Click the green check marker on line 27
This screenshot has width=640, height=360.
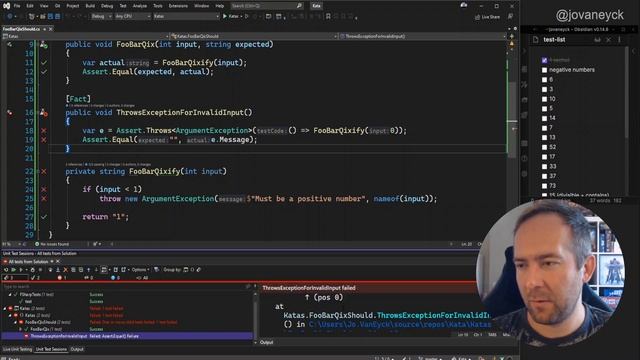[x=44, y=217]
